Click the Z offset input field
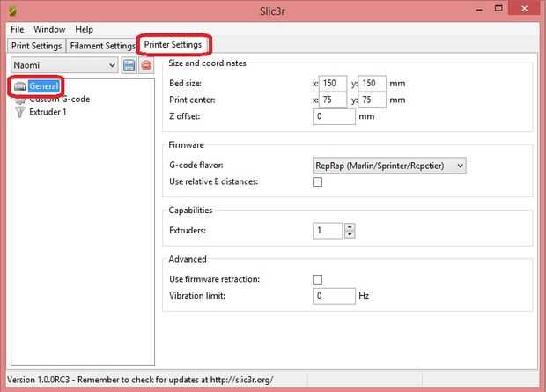The image size is (546, 392). point(334,116)
